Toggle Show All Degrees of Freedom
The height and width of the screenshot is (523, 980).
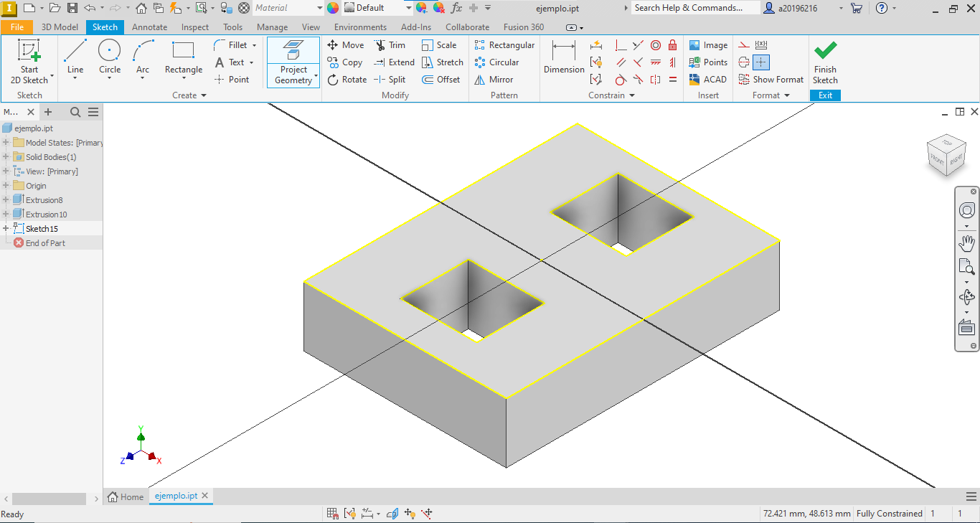tap(410, 514)
